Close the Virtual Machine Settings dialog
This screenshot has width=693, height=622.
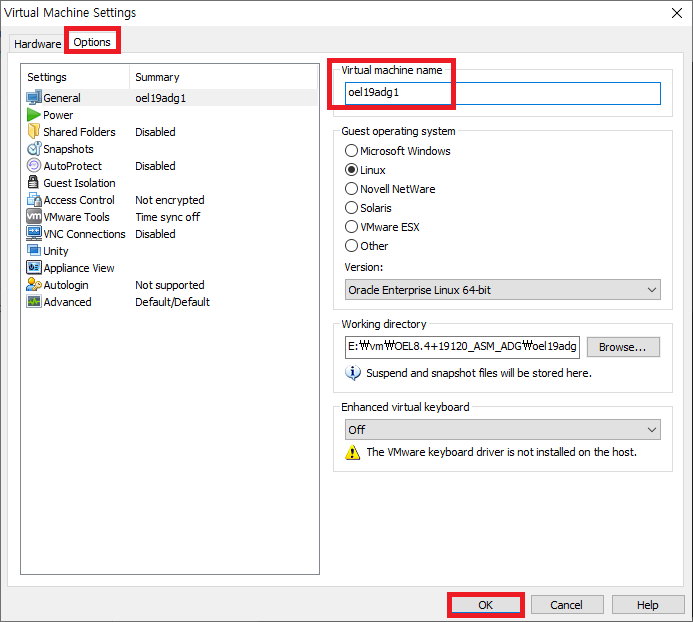677,13
